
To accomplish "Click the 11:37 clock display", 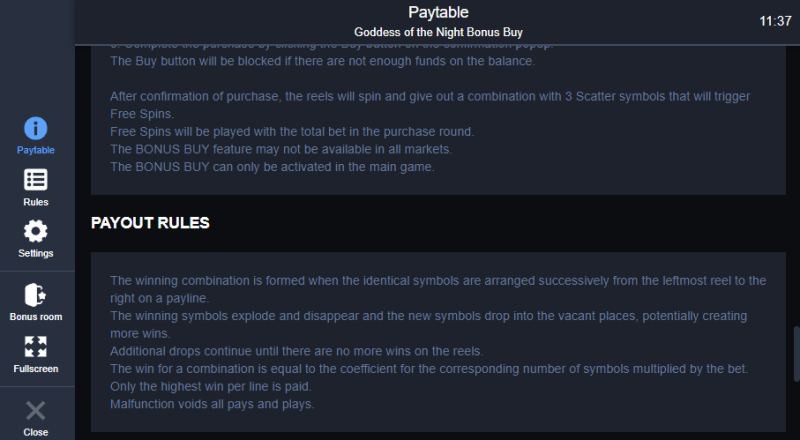I will click(775, 21).
